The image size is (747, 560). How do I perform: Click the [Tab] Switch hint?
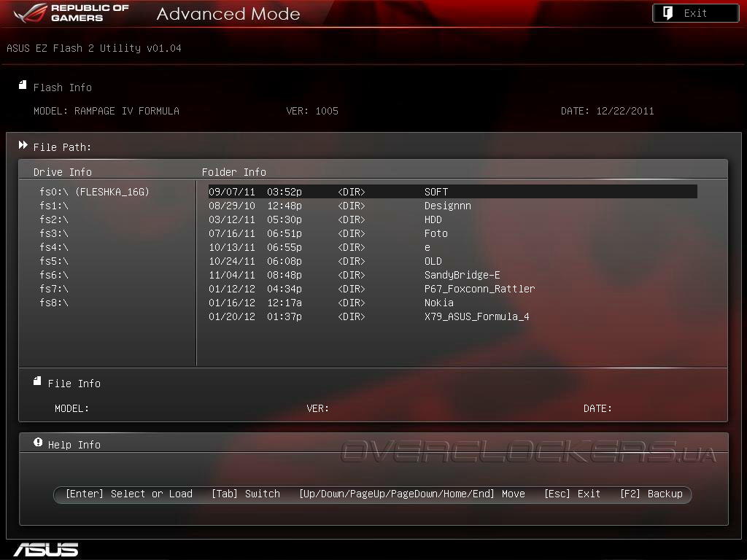click(246, 494)
